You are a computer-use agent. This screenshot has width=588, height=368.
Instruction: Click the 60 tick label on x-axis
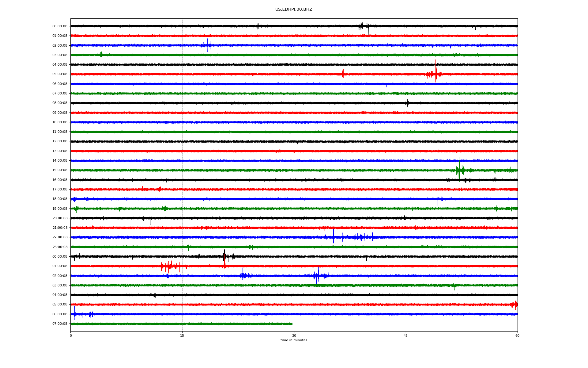point(517,335)
